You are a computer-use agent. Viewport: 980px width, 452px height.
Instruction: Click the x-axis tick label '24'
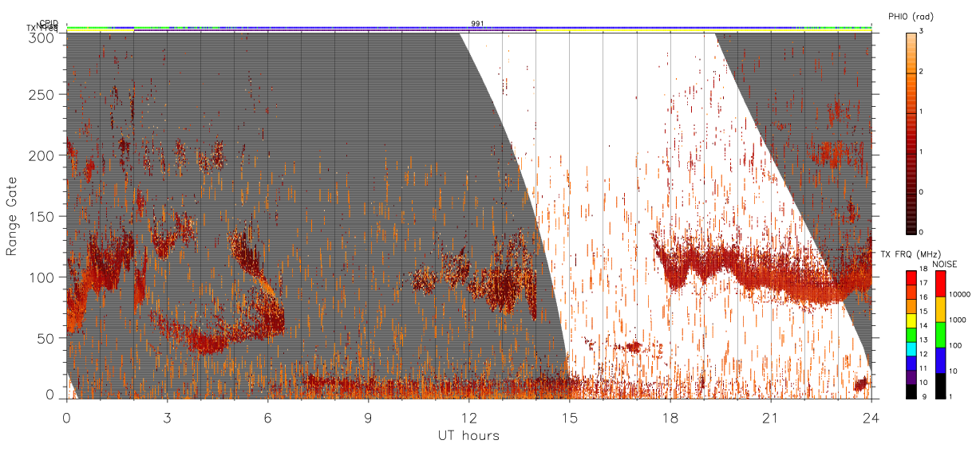click(871, 417)
